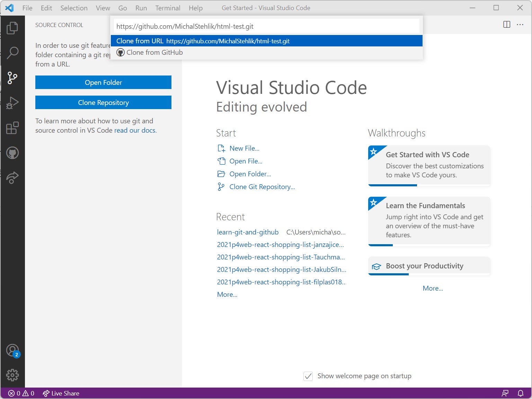Follow the read our docs link
The height and width of the screenshot is (399, 532).
(x=135, y=131)
